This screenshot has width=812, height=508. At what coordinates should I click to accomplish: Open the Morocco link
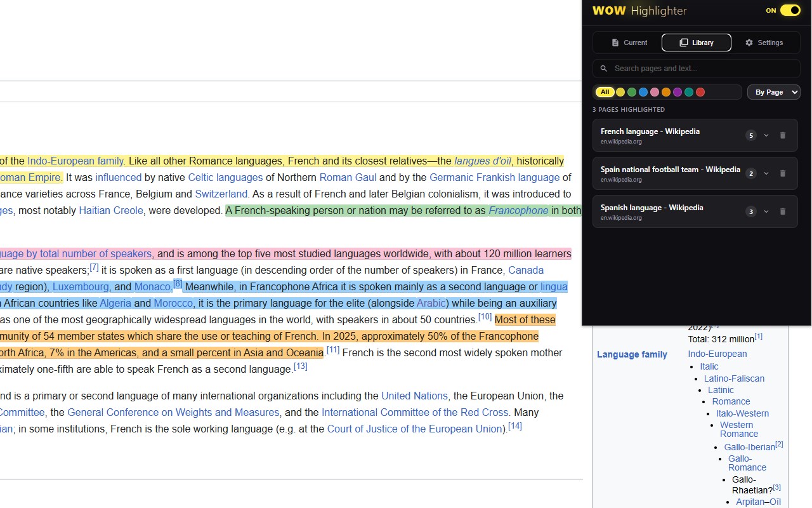point(173,304)
